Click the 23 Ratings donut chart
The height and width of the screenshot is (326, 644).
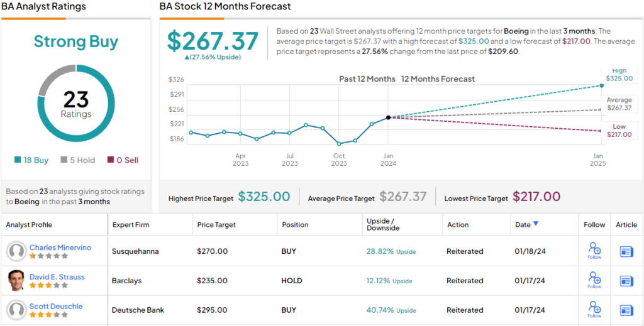[76, 103]
